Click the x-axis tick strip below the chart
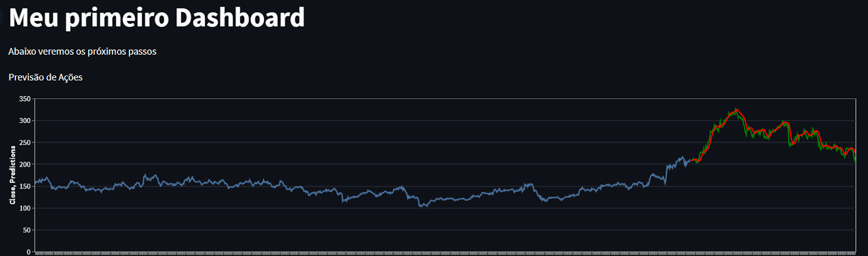Viewport: 868px width, 256px height. [445, 253]
